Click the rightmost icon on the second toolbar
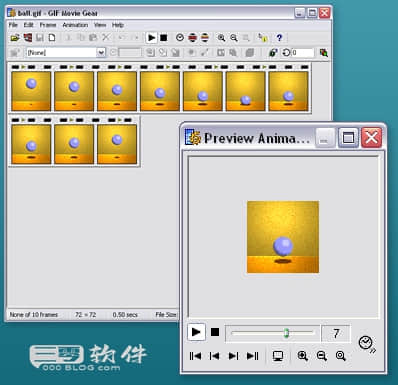Image resolution: width=398 pixels, height=385 pixels. coord(323,53)
